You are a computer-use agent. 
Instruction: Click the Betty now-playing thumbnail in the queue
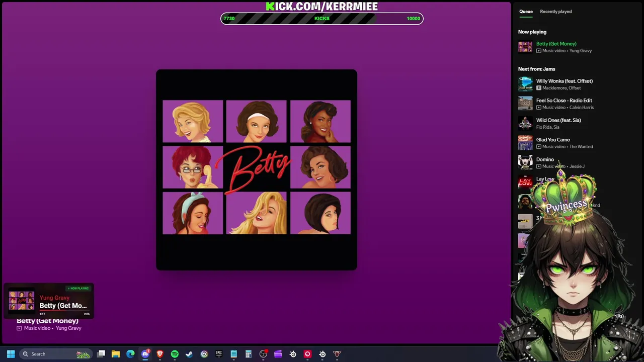pos(525,47)
